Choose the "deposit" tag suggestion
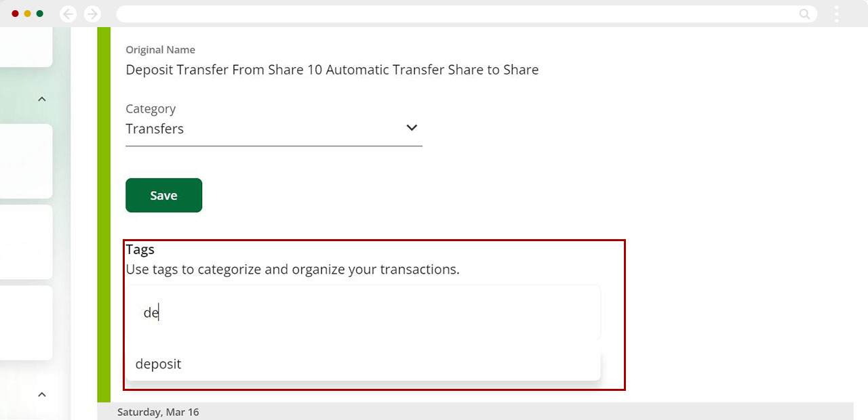 (159, 364)
